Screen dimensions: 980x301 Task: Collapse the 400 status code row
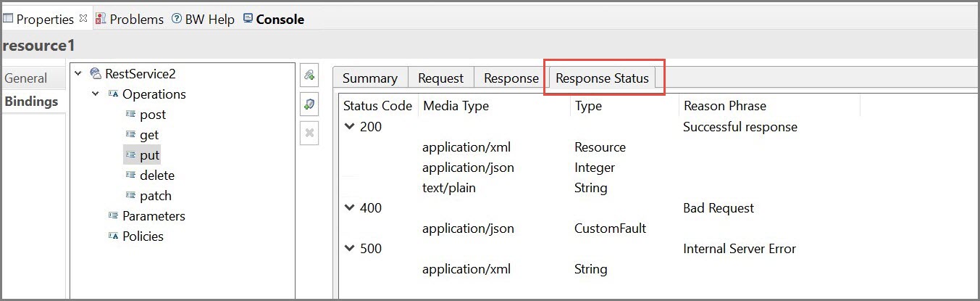click(x=350, y=207)
